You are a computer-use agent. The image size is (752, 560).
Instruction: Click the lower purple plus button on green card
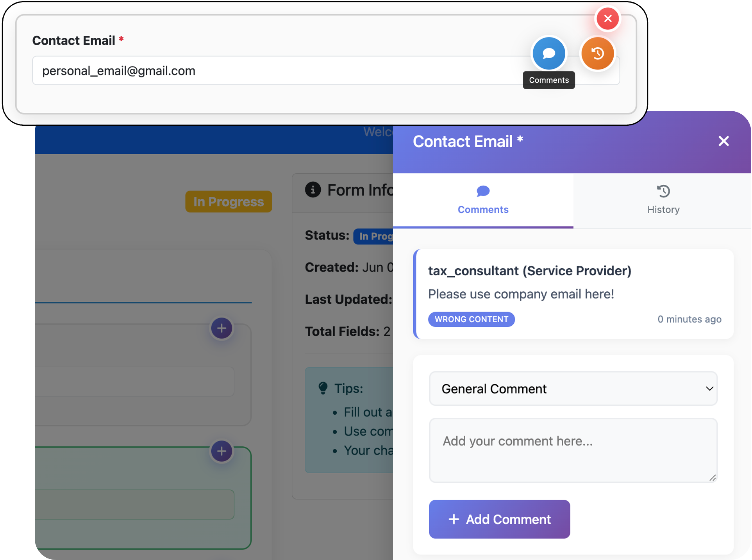pos(221,451)
